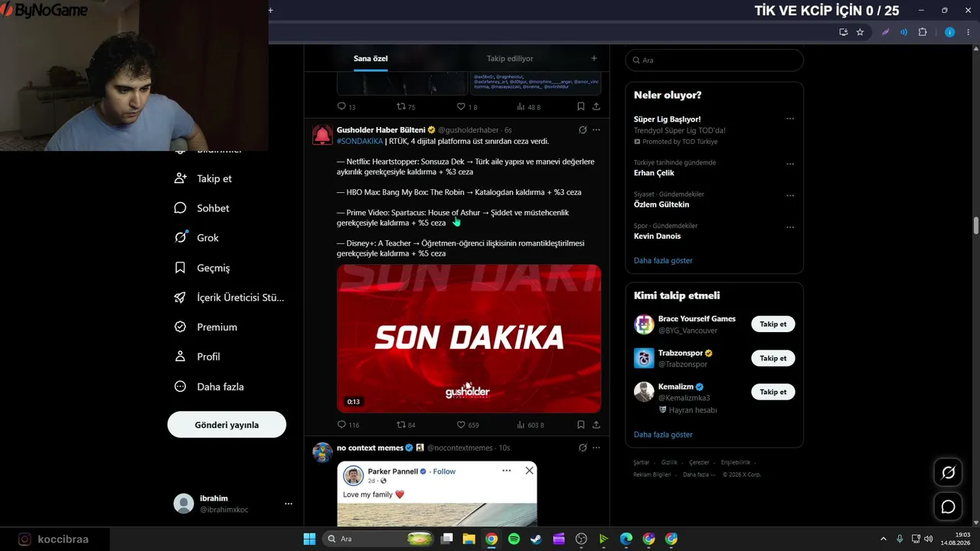The image size is (980, 551).
Task: Open File Explorer from the taskbar
Action: (469, 539)
